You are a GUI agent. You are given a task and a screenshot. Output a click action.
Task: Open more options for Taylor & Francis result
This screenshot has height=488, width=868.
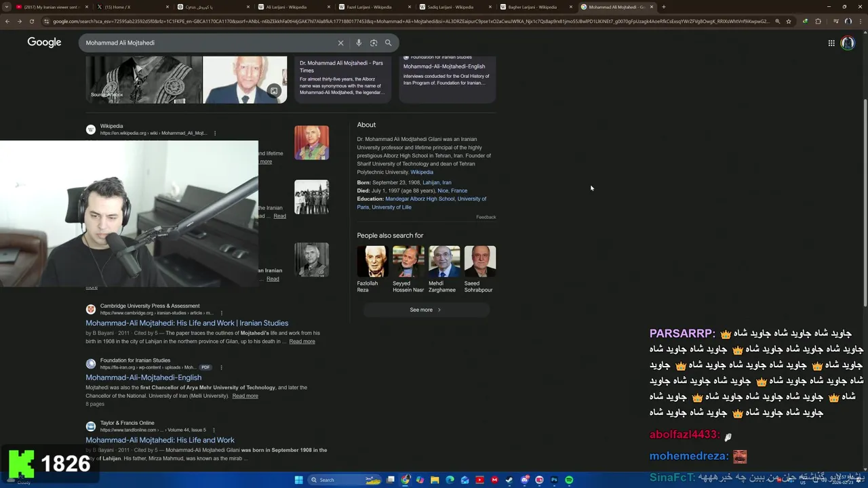pyautogui.click(x=214, y=430)
